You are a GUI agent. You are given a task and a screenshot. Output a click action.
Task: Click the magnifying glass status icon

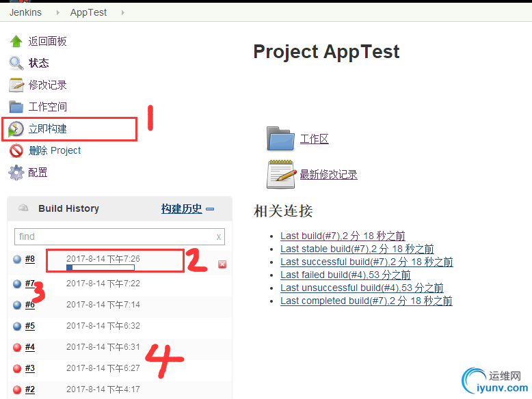pos(16,63)
